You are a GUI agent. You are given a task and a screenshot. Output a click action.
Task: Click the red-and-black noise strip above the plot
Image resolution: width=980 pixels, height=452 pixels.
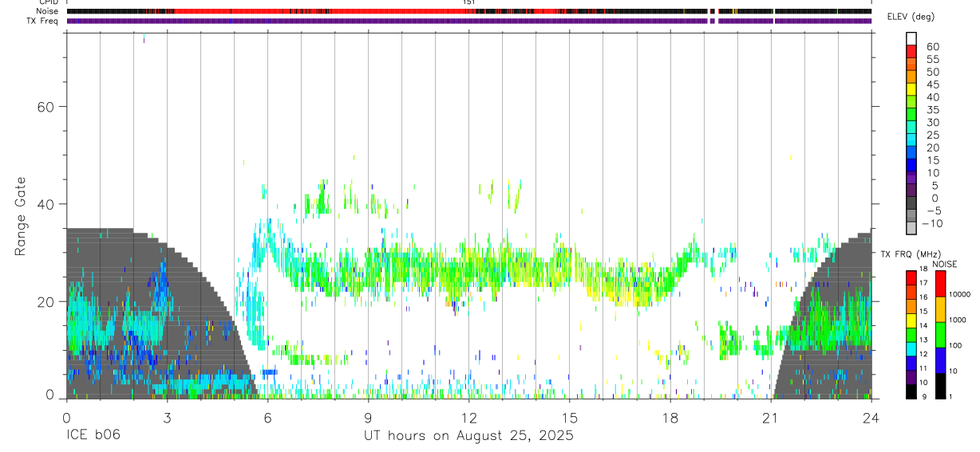pos(468,11)
